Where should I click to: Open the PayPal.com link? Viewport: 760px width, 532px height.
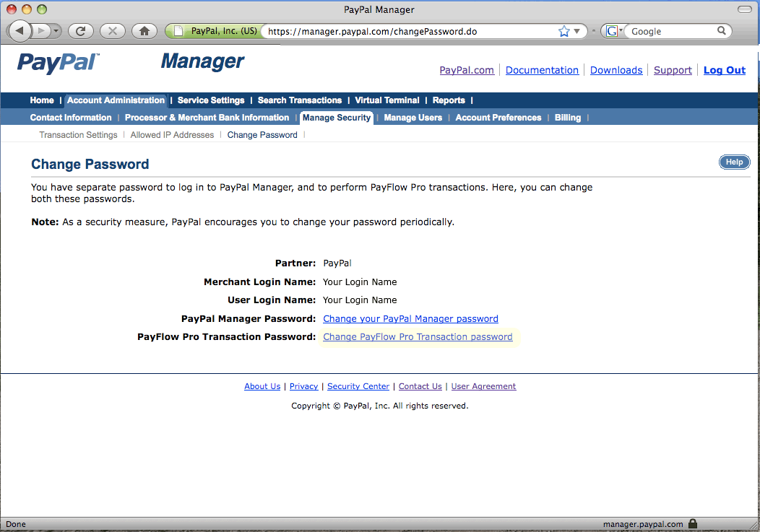pyautogui.click(x=467, y=70)
